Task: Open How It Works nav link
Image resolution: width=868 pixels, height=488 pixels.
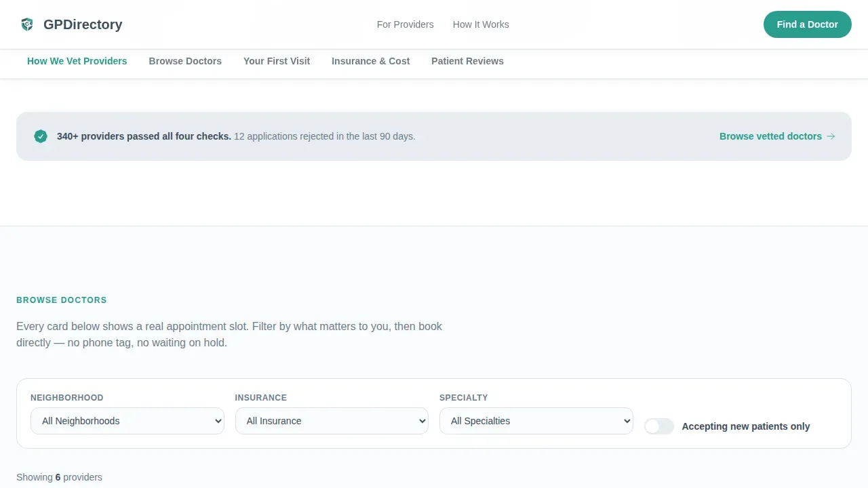Action: (x=481, y=24)
